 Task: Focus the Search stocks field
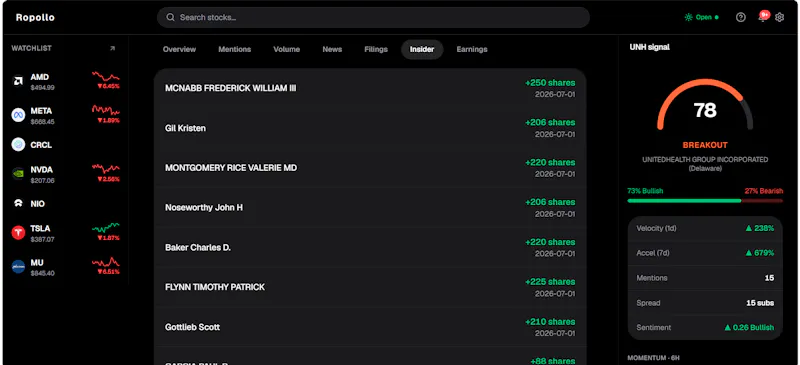click(x=373, y=17)
